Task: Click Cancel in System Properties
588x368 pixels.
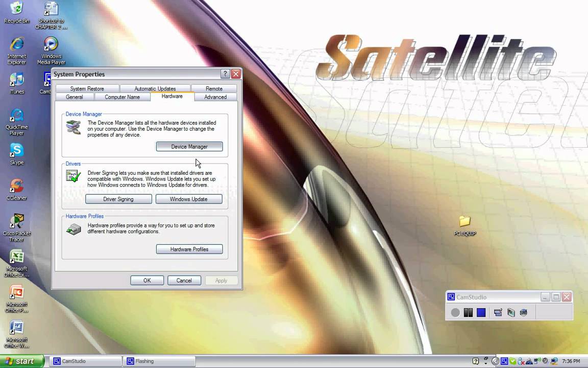Action: (184, 281)
